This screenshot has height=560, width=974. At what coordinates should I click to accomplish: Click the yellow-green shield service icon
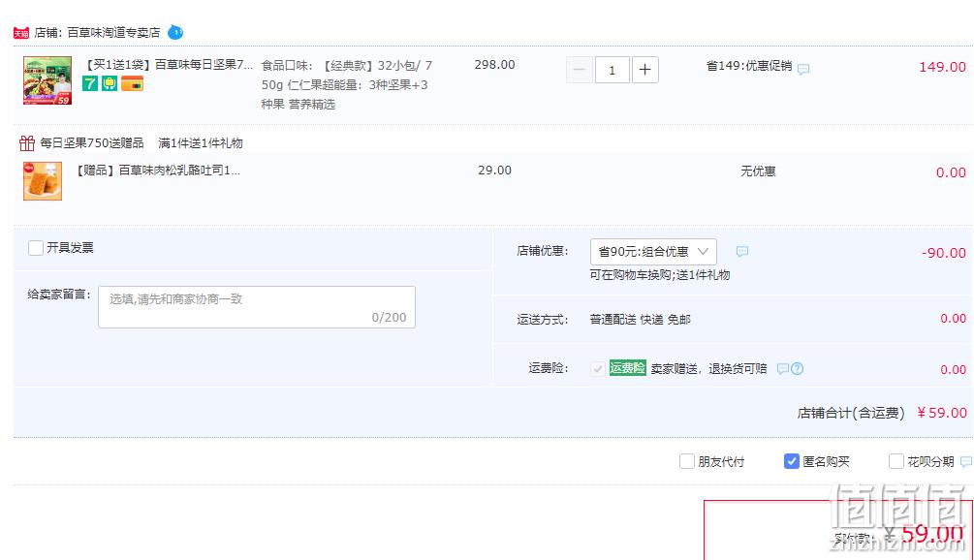[110, 83]
